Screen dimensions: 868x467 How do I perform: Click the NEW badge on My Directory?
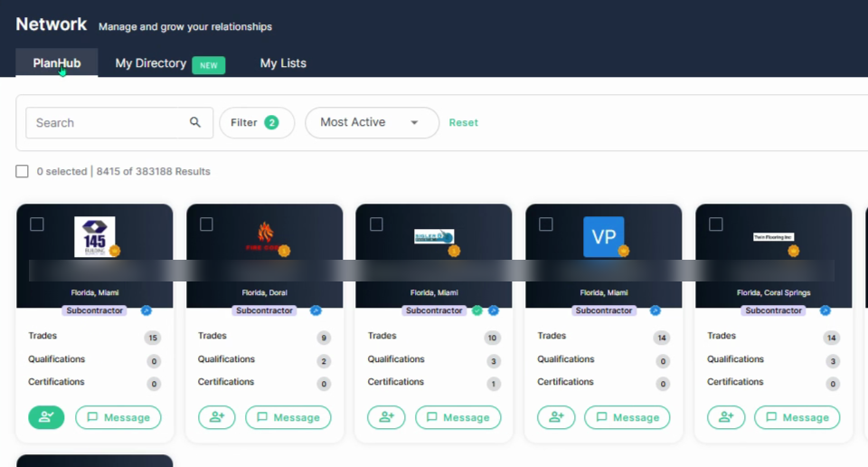pyautogui.click(x=209, y=65)
